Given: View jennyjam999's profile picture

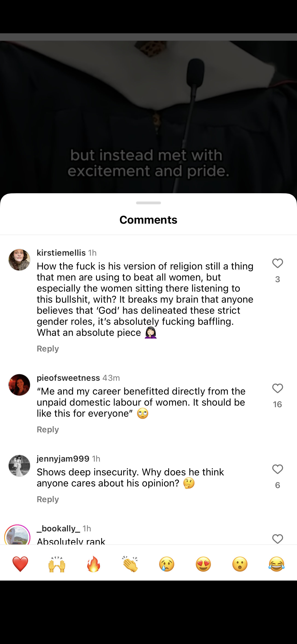Looking at the screenshot, I should click(19, 466).
